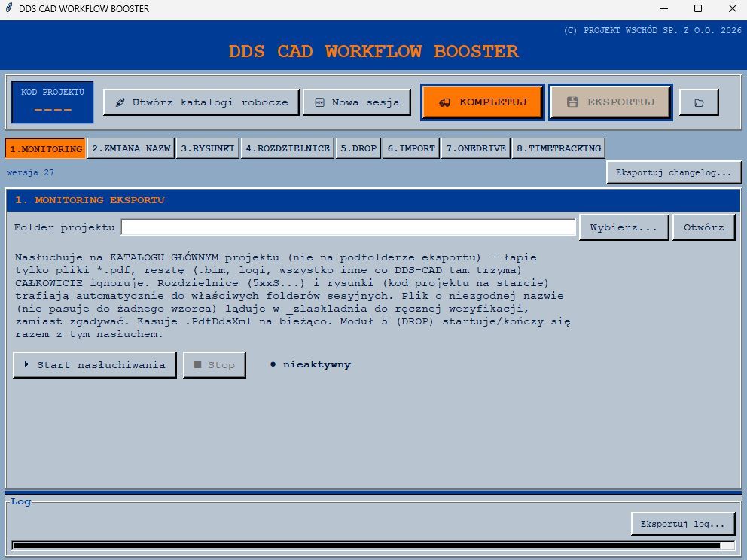Click the nieaktywny status label

310,364
